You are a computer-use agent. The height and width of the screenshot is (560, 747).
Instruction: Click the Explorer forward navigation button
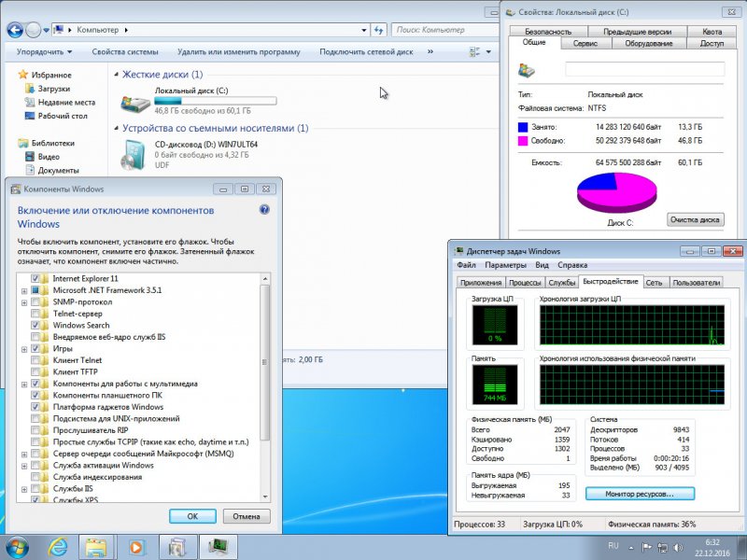33,31
